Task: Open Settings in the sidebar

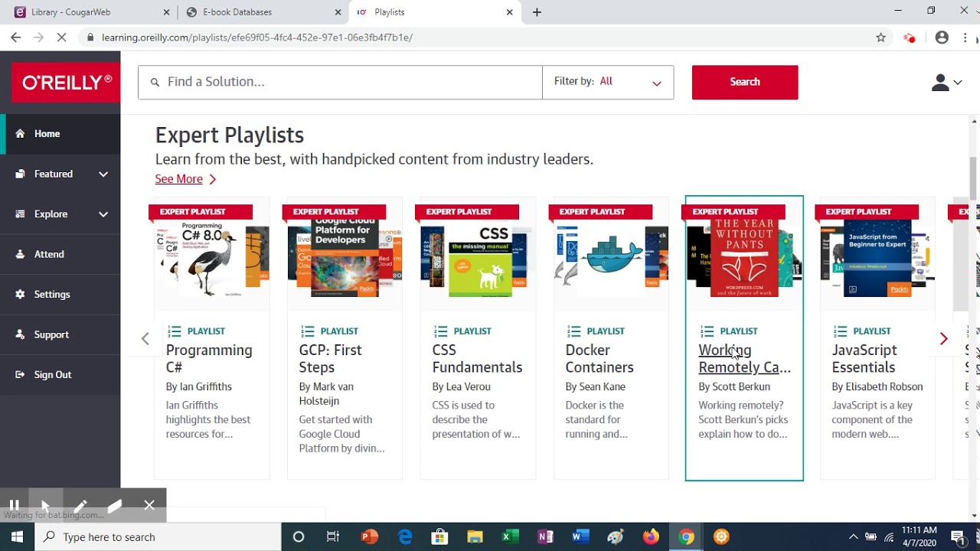Action: pyautogui.click(x=60, y=294)
